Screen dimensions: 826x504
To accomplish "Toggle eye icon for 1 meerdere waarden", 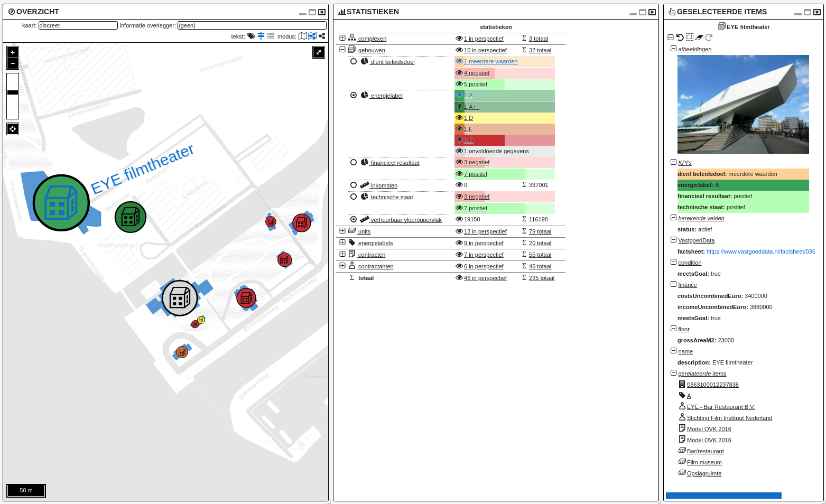I will [x=459, y=61].
